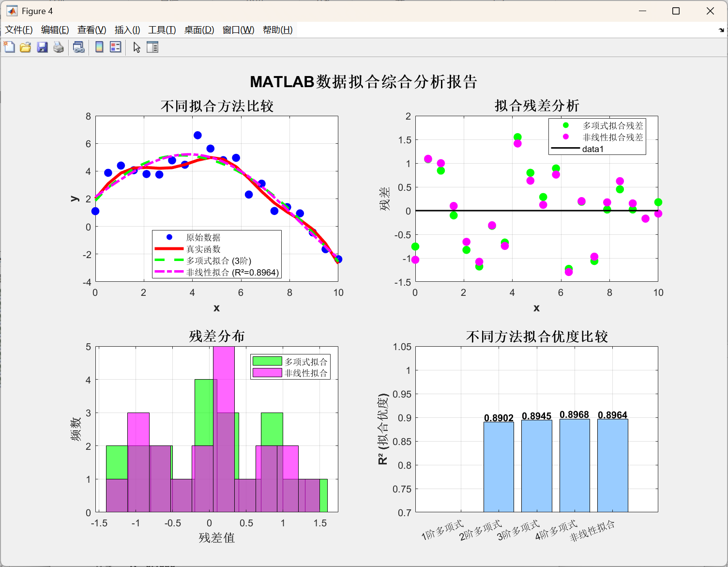The image size is (728, 567).
Task: Open the 编辑(E) menu
Action: [55, 30]
